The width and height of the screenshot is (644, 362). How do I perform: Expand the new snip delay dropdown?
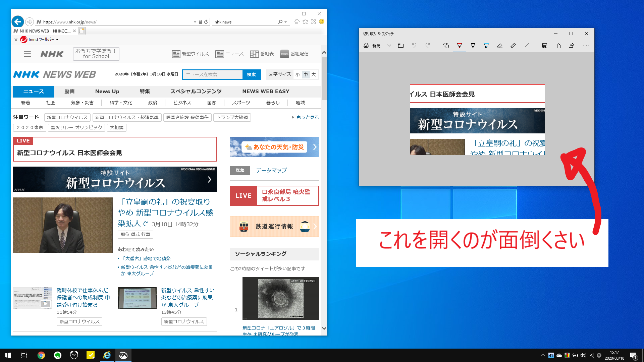coord(389,46)
